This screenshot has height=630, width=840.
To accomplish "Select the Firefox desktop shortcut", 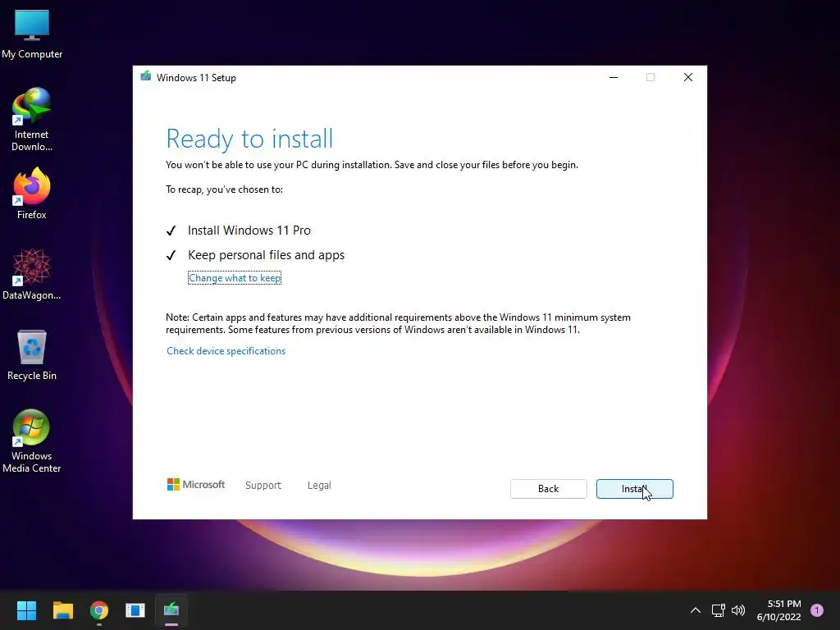I will (32, 193).
